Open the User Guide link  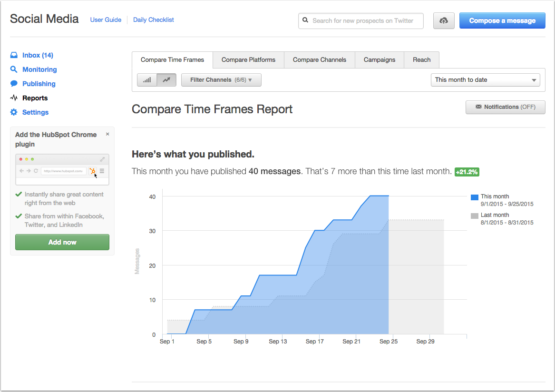coord(106,20)
